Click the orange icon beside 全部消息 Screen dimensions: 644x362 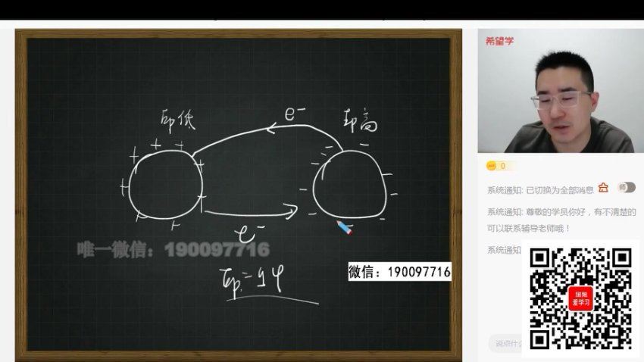603,188
